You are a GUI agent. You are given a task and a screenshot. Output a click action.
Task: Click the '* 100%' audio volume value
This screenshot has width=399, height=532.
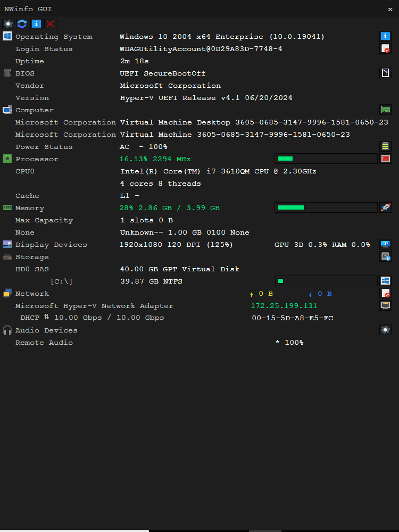click(x=289, y=342)
